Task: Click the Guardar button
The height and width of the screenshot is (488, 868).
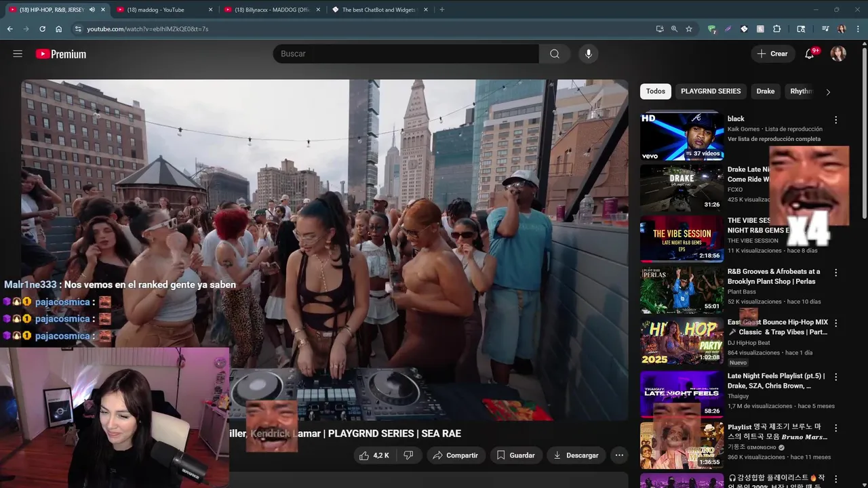Action: (x=515, y=455)
